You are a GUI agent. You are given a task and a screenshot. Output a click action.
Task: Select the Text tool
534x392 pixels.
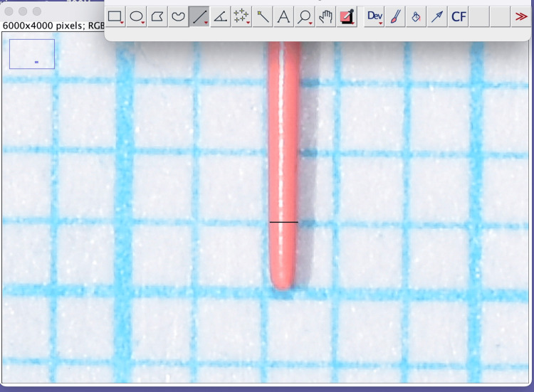[x=283, y=16]
